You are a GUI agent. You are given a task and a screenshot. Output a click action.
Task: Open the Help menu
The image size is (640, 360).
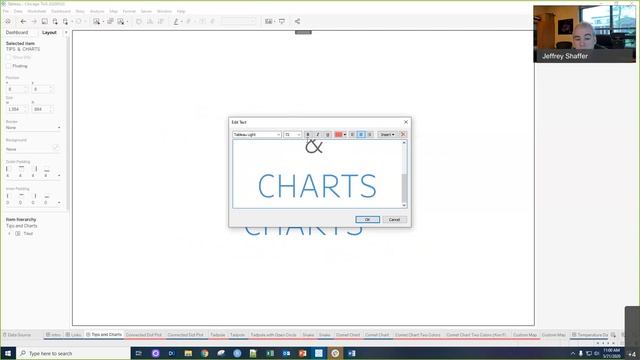point(181,11)
